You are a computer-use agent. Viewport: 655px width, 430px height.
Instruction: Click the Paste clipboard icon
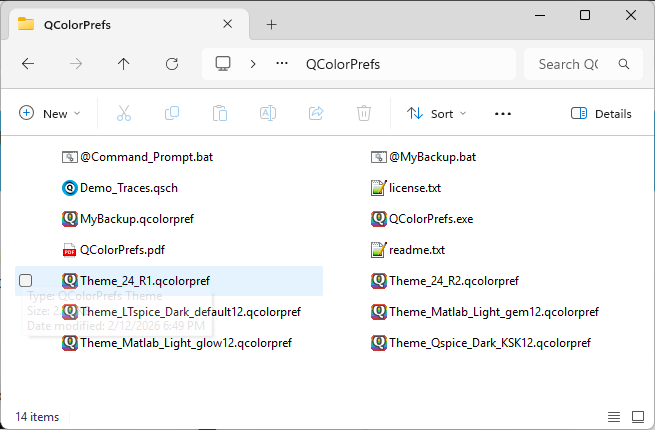click(x=220, y=114)
